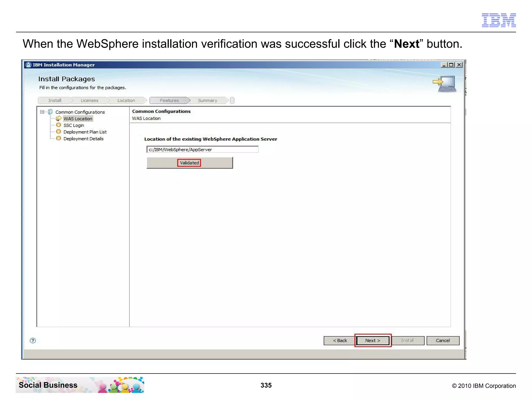532x399 pixels.
Task: Click the Validated button
Action: [x=189, y=163]
